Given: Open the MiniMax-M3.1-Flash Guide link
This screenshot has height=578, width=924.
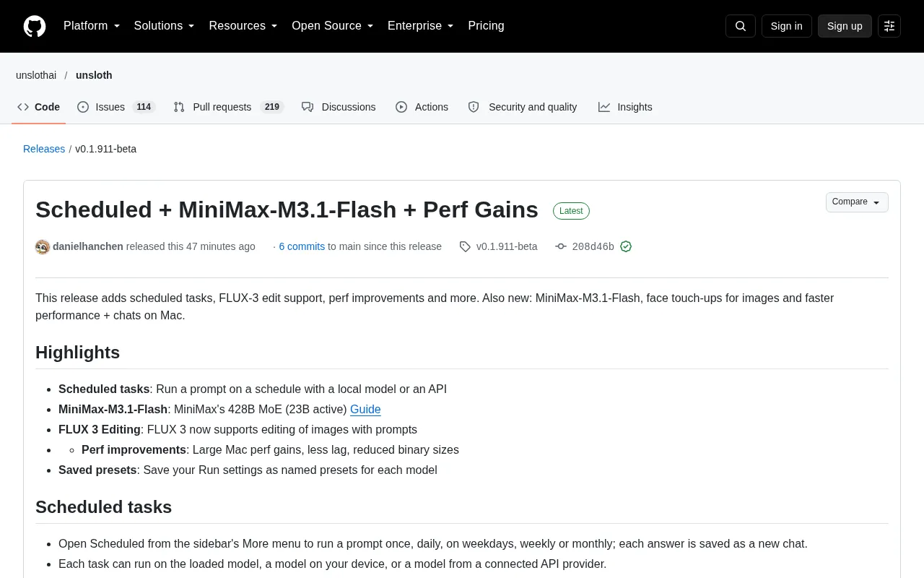Looking at the screenshot, I should tap(365, 409).
